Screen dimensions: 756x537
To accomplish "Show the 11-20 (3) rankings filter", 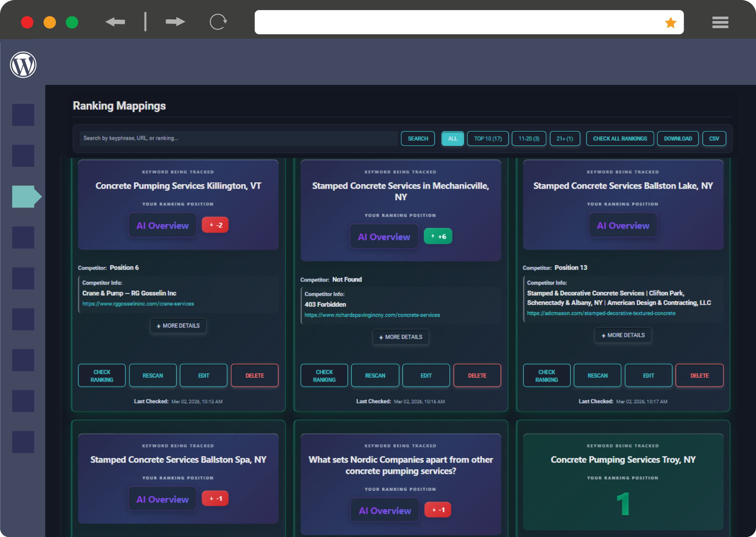I will pos(529,139).
